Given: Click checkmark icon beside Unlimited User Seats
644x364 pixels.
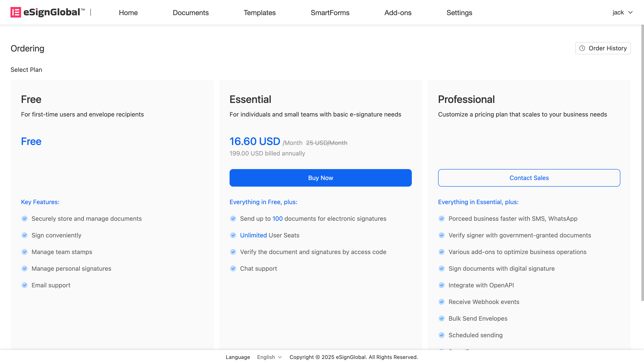Looking at the screenshot, I should [x=233, y=235].
